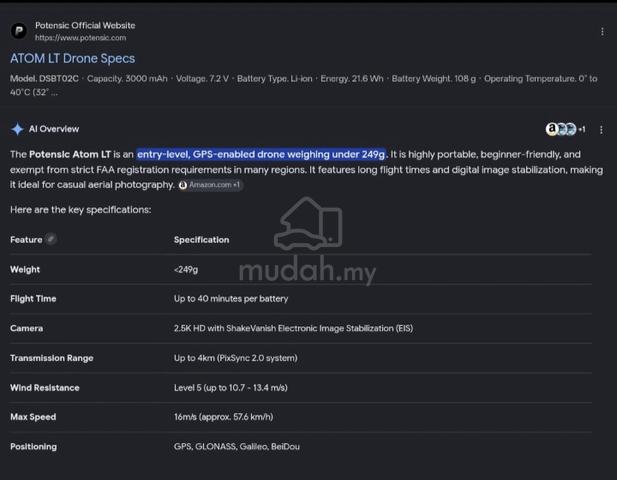Click Potensic Official Website site name
This screenshot has height=480, width=617.
[85, 25]
